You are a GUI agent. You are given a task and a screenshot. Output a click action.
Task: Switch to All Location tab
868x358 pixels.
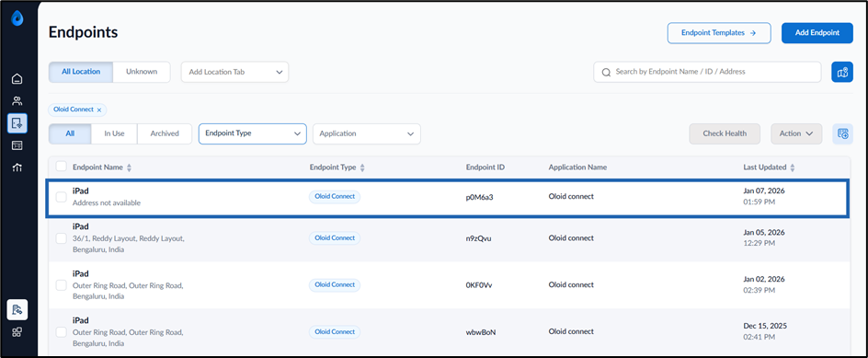[81, 72]
